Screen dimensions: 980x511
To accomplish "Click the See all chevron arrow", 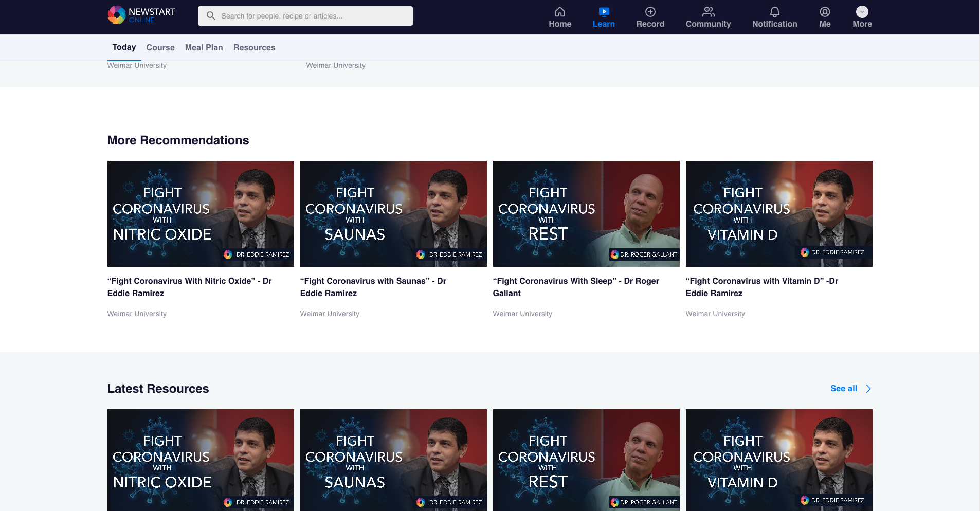I will 868,389.
